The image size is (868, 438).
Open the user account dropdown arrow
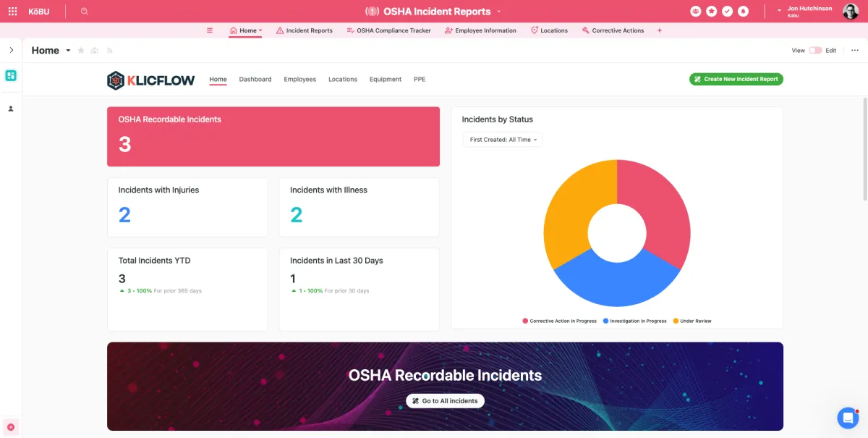pos(779,10)
